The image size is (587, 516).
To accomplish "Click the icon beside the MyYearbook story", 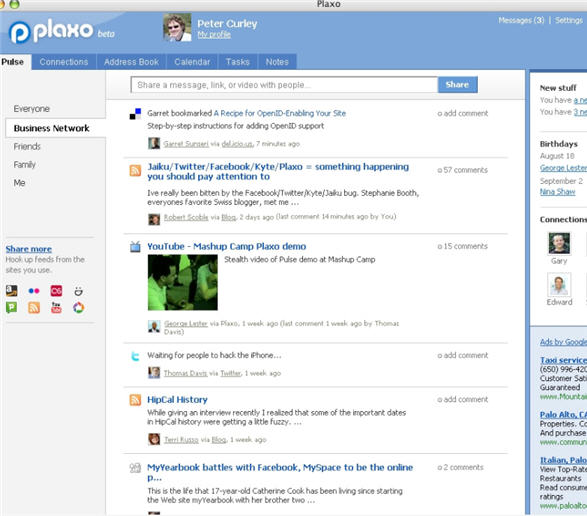I will tap(135, 468).
